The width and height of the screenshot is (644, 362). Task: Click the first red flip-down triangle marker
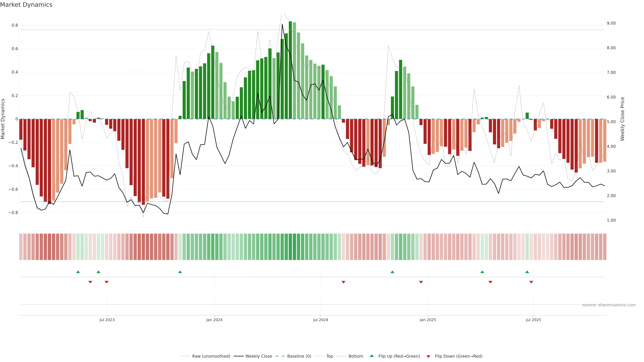pos(90,282)
